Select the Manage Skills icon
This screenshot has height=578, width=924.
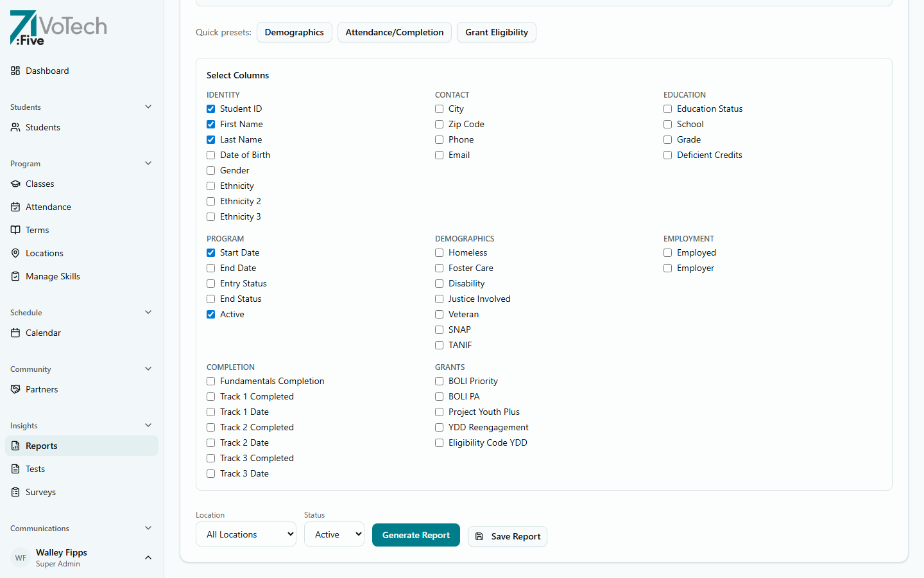(x=15, y=276)
